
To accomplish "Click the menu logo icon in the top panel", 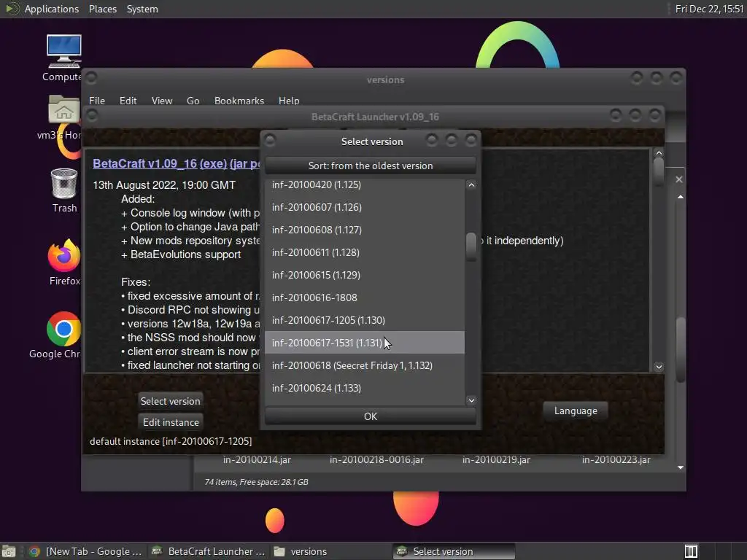I will (12, 9).
